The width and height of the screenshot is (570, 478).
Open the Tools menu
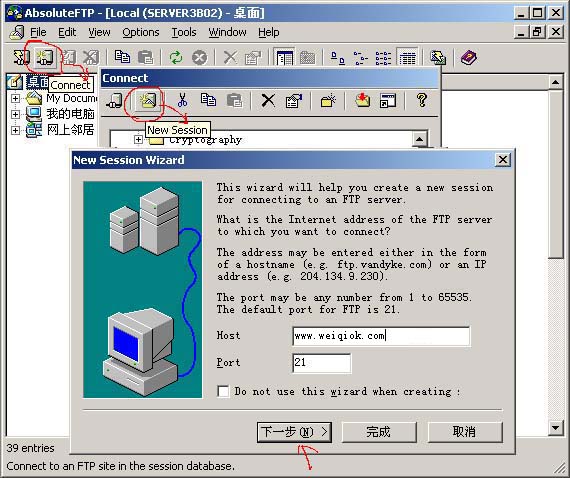(184, 32)
